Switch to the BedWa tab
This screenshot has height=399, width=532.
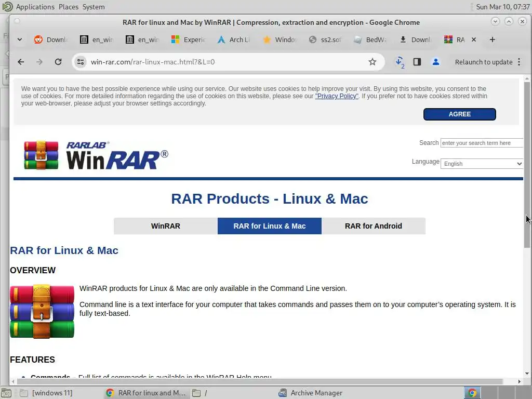371,39
